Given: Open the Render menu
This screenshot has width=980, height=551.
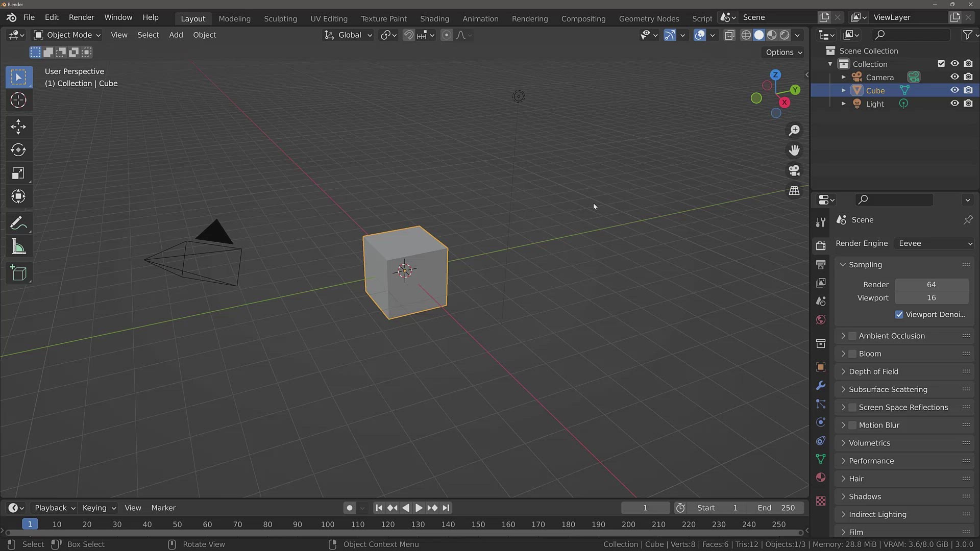Looking at the screenshot, I should (x=82, y=17).
